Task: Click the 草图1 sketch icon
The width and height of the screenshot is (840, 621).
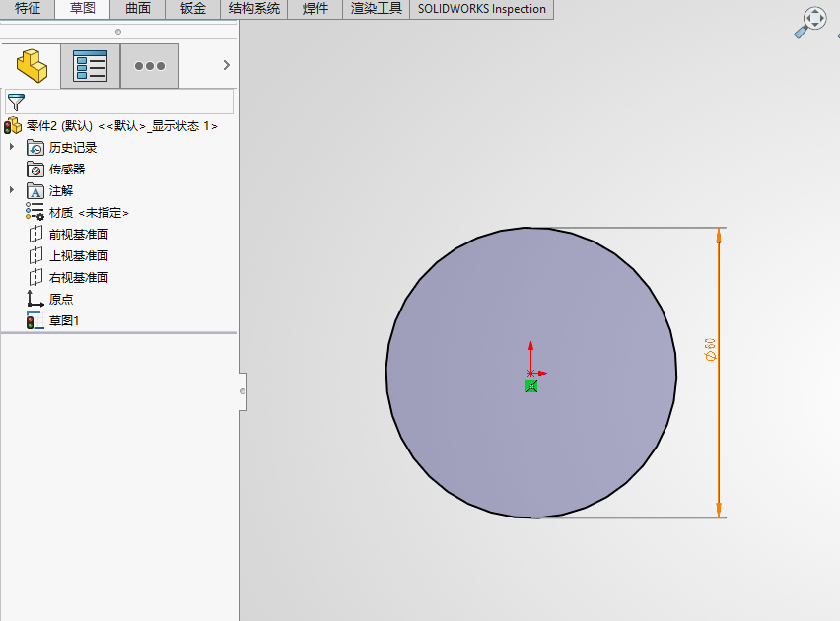Action: (x=35, y=320)
